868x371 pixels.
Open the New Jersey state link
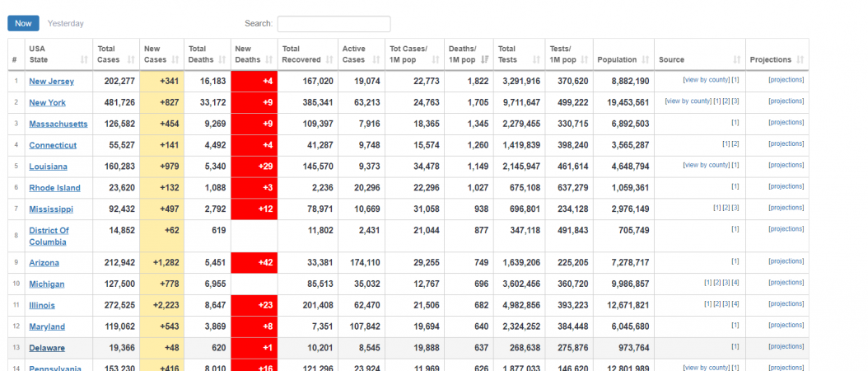click(52, 82)
